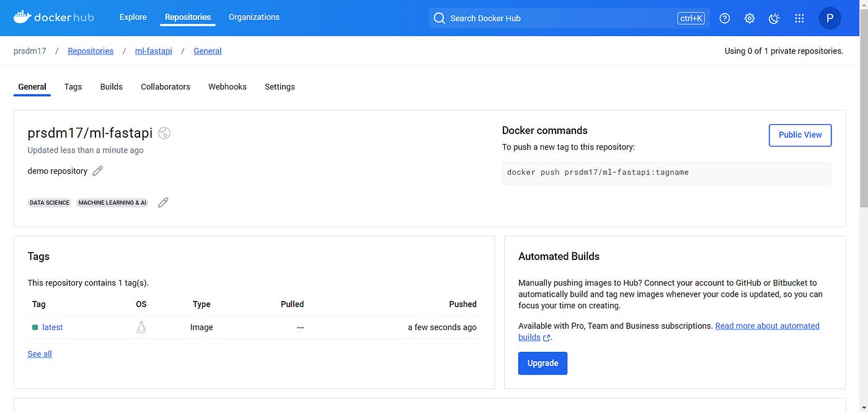The height and width of the screenshot is (412, 868).
Task: Click the MACHINE LEARNING & AI chip
Action: pyautogui.click(x=112, y=202)
